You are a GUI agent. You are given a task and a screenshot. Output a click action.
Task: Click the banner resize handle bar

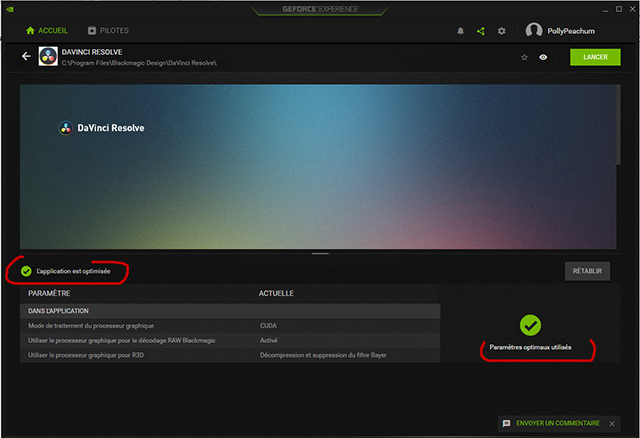point(320,253)
